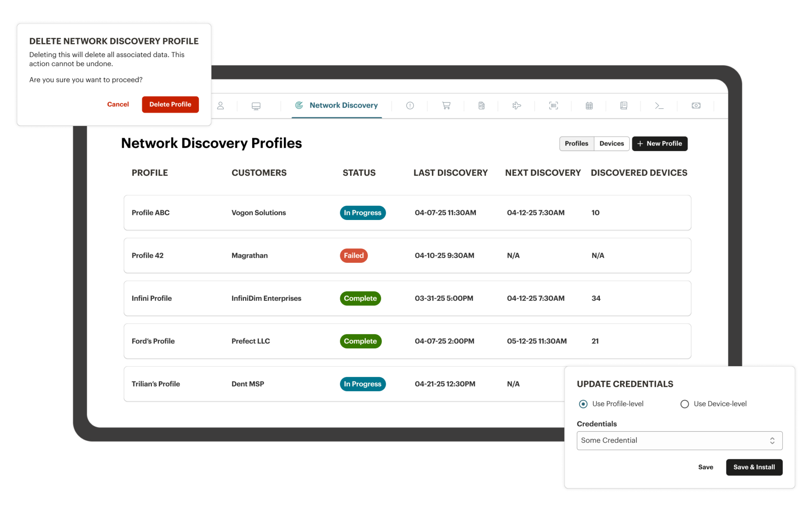Open the desktop/monitor icon in the toolbar
The image size is (812, 512).
pyautogui.click(x=256, y=106)
